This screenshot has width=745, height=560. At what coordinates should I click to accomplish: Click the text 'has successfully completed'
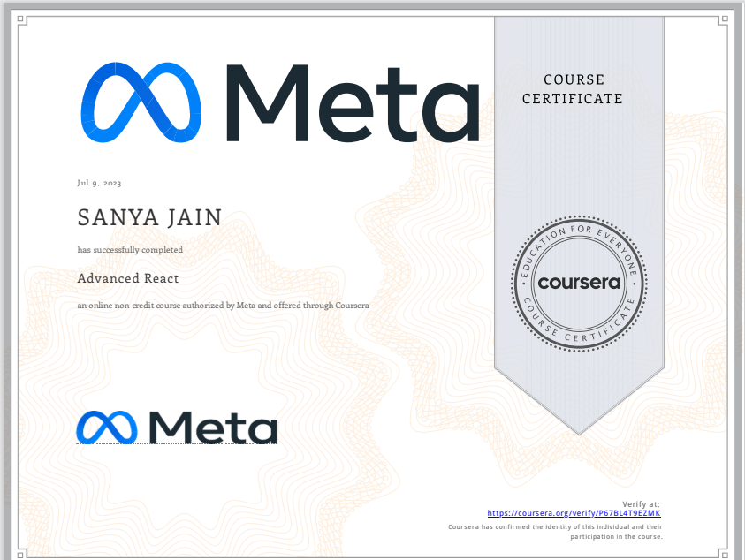click(x=130, y=250)
